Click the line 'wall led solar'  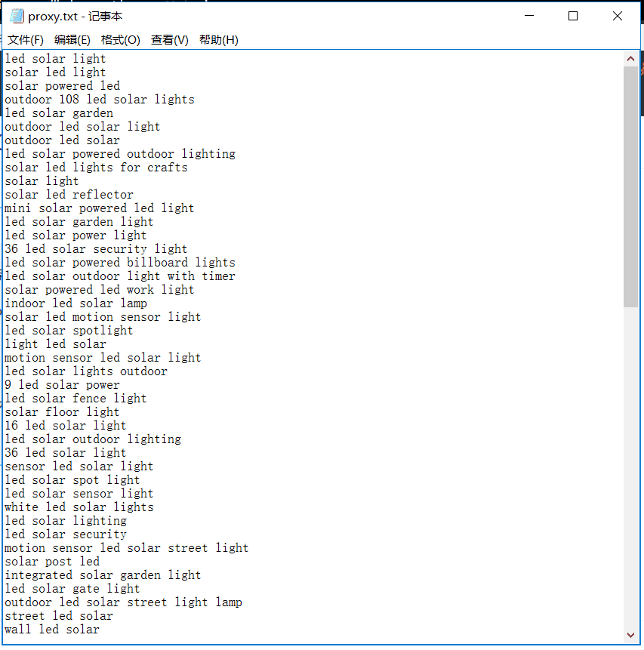tap(52, 630)
